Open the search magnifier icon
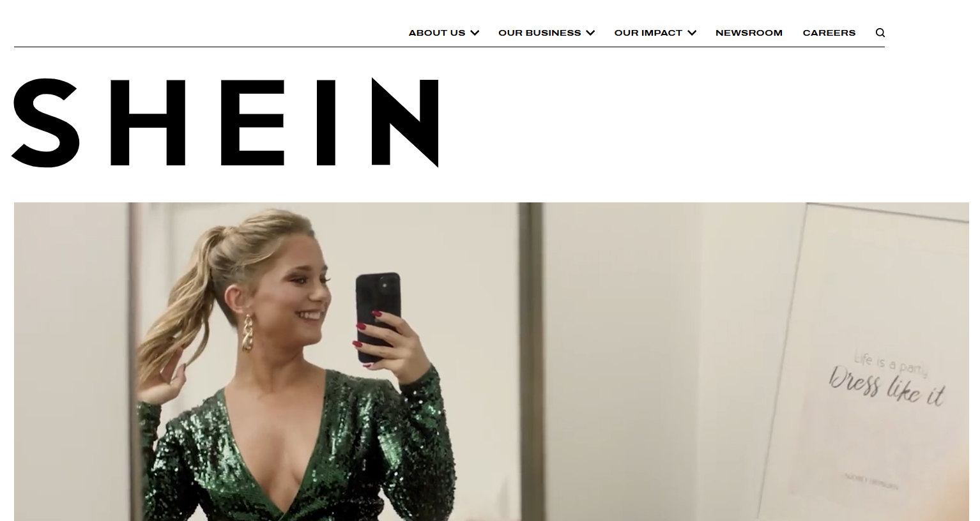980x521 pixels. [x=880, y=33]
